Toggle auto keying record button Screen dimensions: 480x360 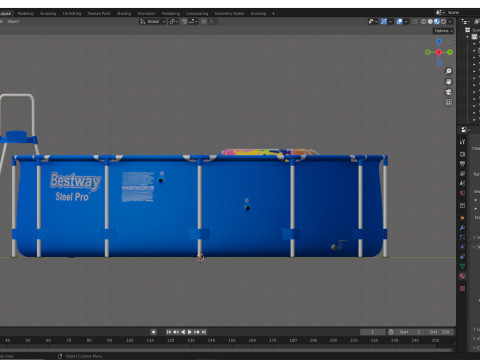coord(153,332)
